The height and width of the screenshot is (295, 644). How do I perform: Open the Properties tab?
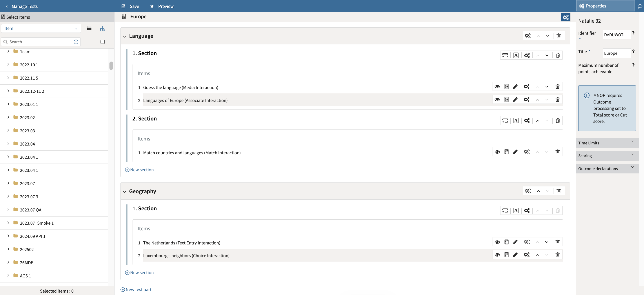pyautogui.click(x=605, y=6)
